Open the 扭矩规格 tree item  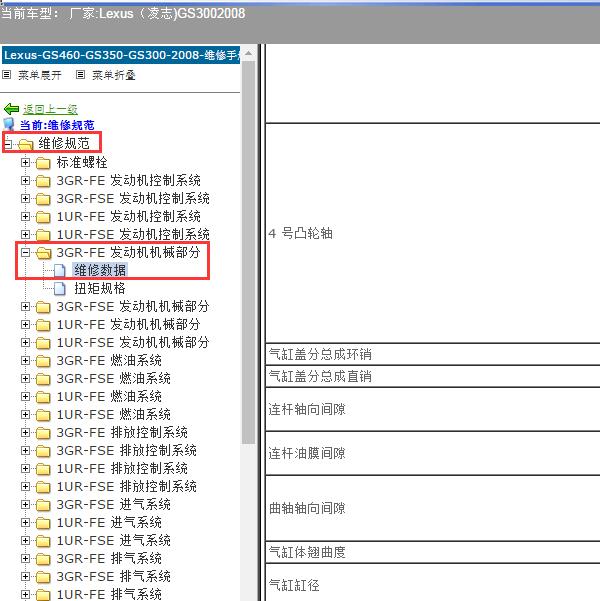point(100,288)
